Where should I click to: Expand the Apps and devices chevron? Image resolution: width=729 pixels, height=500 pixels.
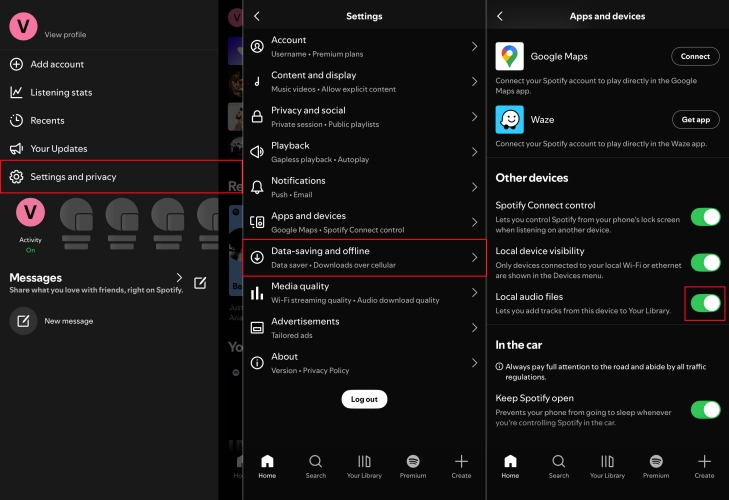(474, 222)
